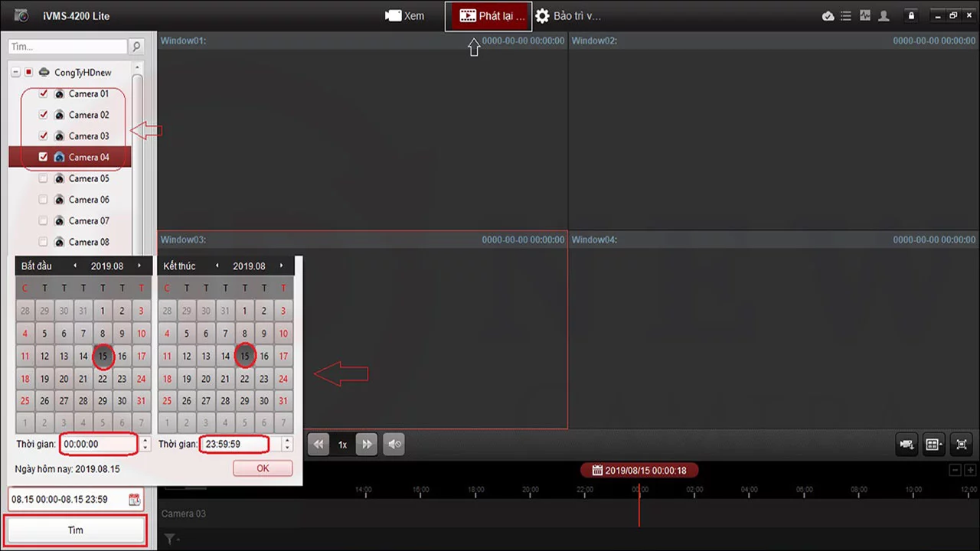
Task: Click the Tìm search button
Action: coord(75,530)
